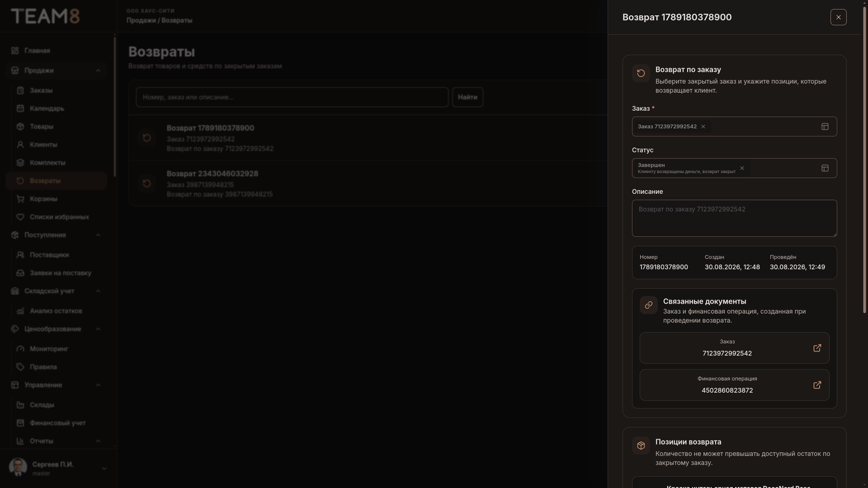Open Анализ остатков sidebar item

56,311
